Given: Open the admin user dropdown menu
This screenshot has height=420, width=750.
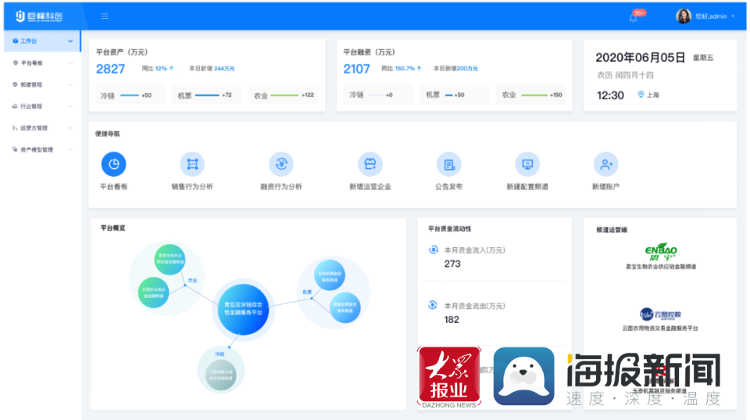Looking at the screenshot, I should pos(700,16).
